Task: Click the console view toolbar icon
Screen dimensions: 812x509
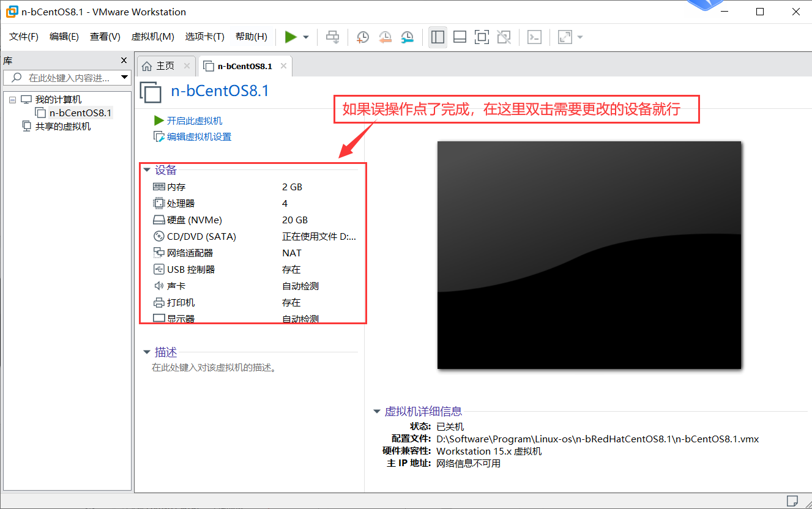Action: [x=534, y=37]
